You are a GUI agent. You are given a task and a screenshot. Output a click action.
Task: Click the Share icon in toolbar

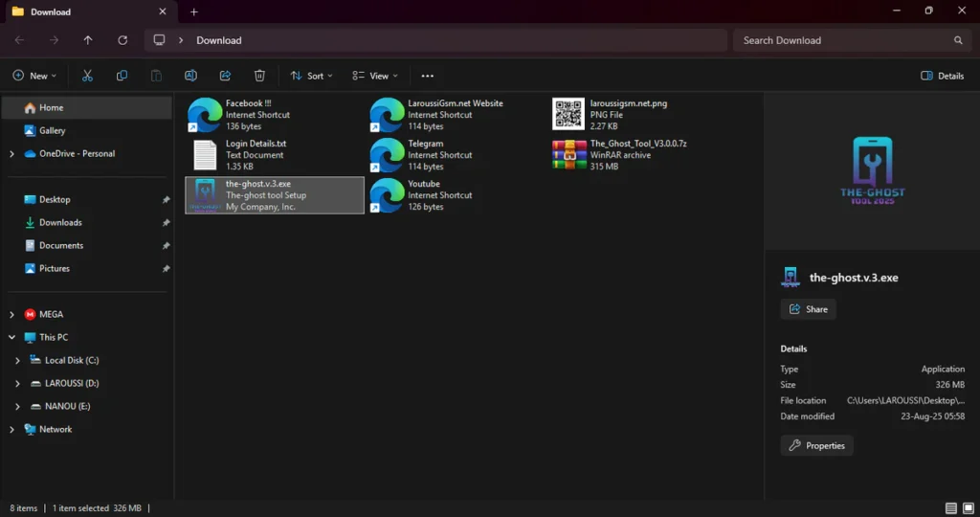[225, 76]
